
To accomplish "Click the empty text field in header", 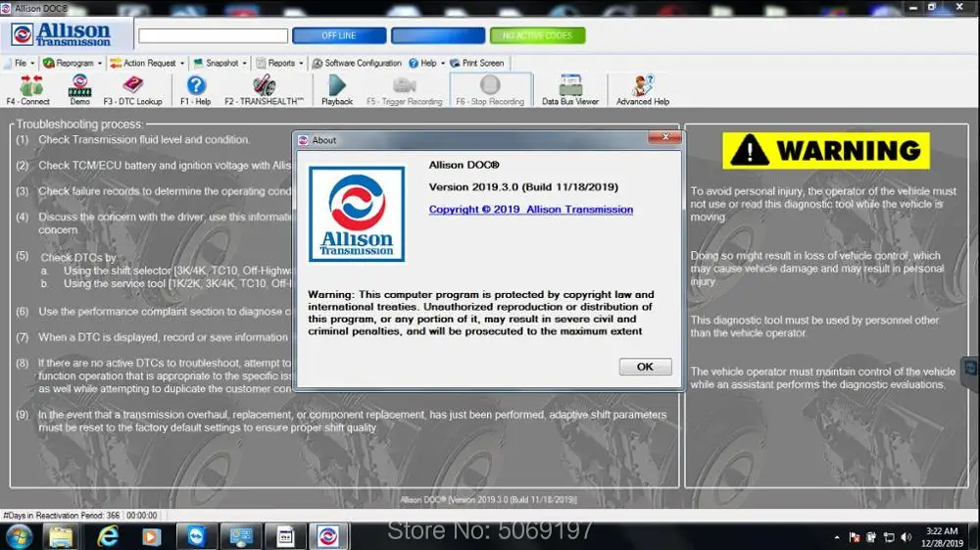I will coord(213,35).
